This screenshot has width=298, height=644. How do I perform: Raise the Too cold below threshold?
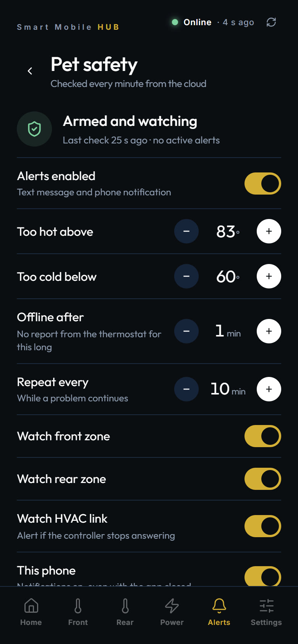[x=269, y=276]
